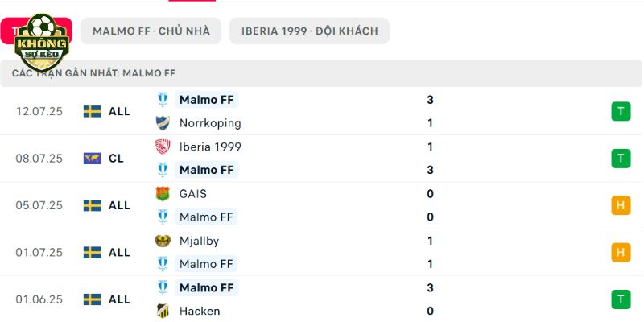
Task: Click the green T badge for Hacken match
Action: click(x=621, y=299)
